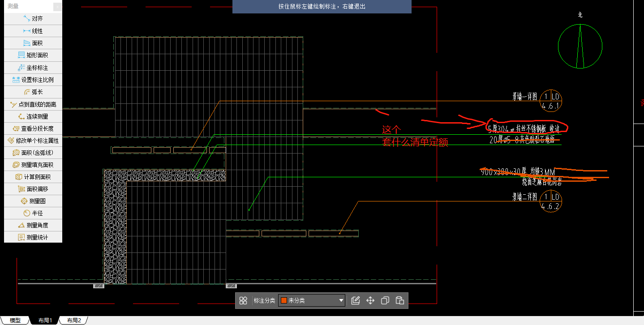Use the 测量填充面积 hatch area tool

(x=33, y=165)
